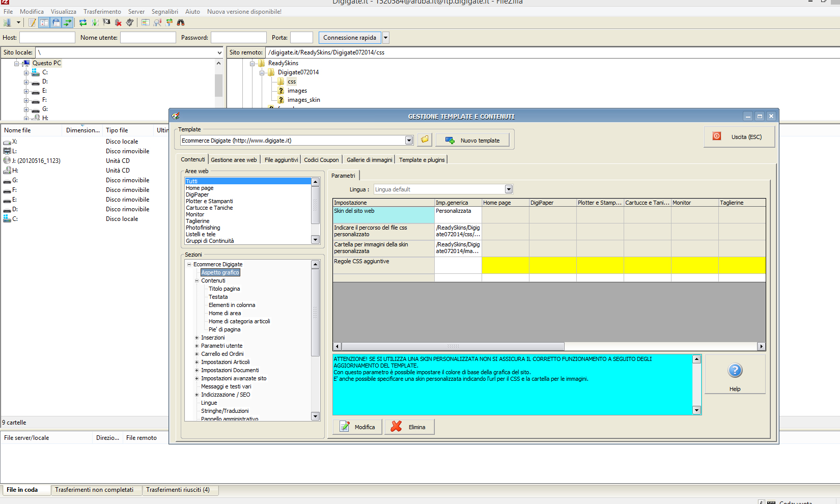
Task: Expand the Inserzioni sections node
Action: tap(197, 338)
